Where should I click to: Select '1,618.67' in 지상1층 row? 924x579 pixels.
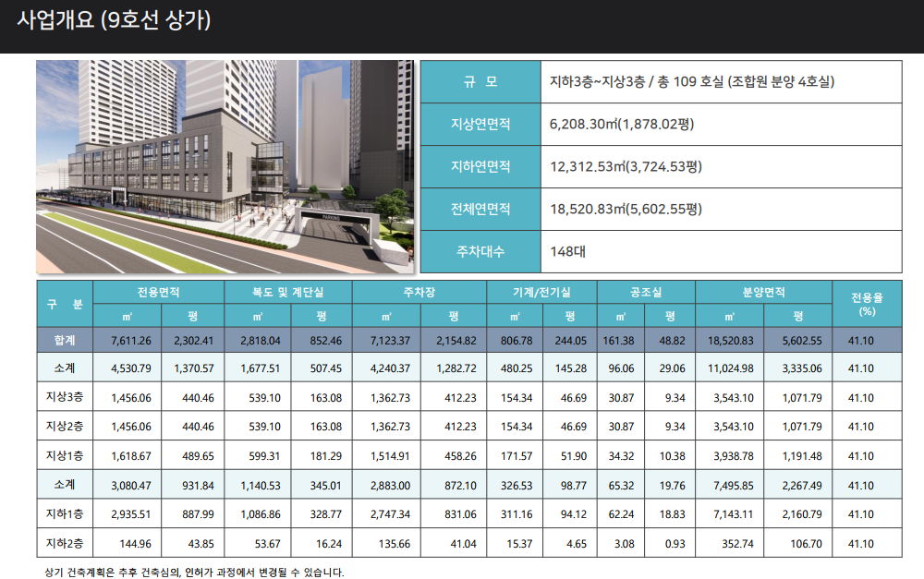131,456
